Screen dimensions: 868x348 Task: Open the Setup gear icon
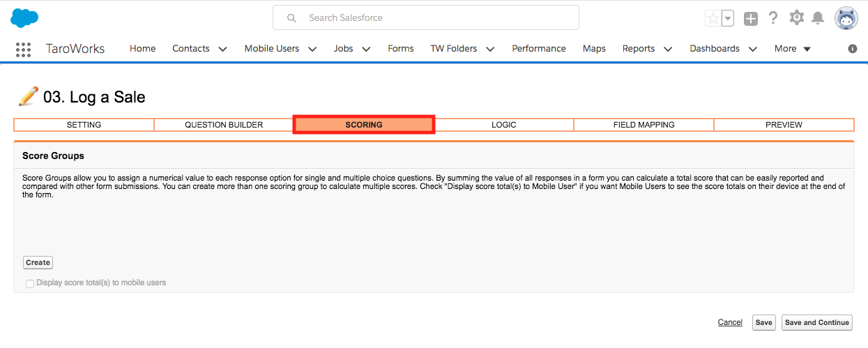point(796,18)
